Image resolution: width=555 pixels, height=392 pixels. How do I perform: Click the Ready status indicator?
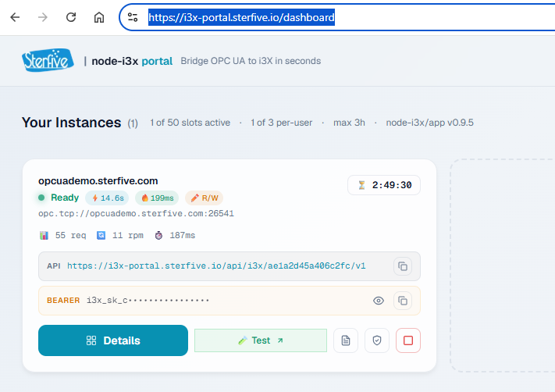pos(59,198)
